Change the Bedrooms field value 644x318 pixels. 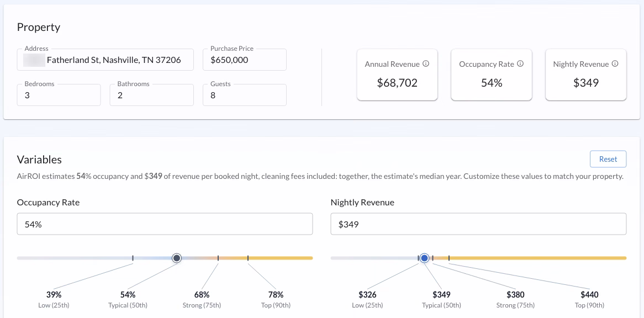pos(59,95)
